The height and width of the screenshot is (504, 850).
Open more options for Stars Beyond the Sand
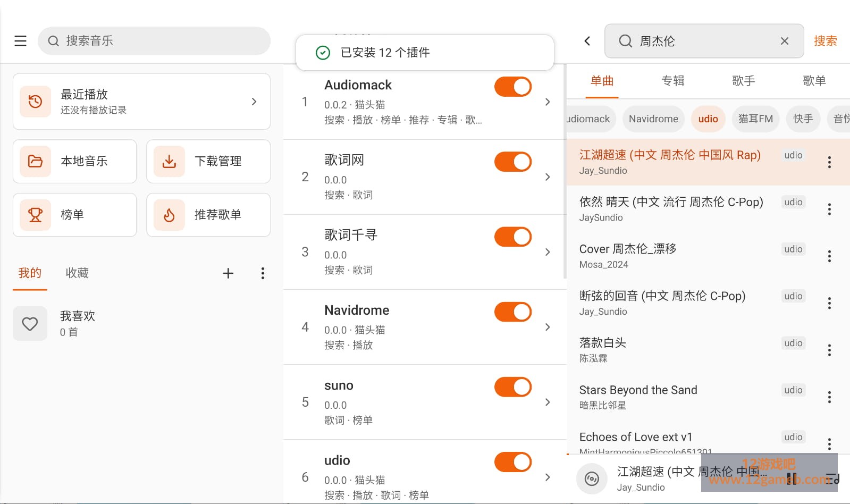829,397
